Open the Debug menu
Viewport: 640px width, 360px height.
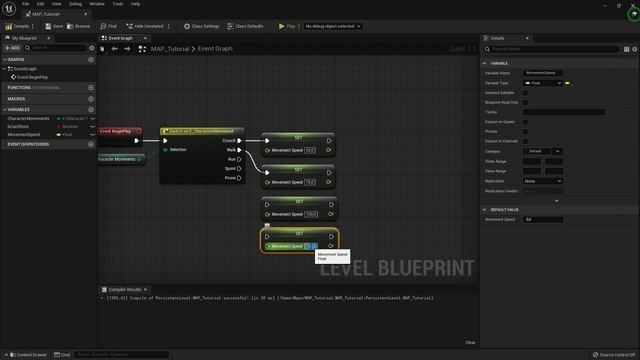[x=75, y=4]
